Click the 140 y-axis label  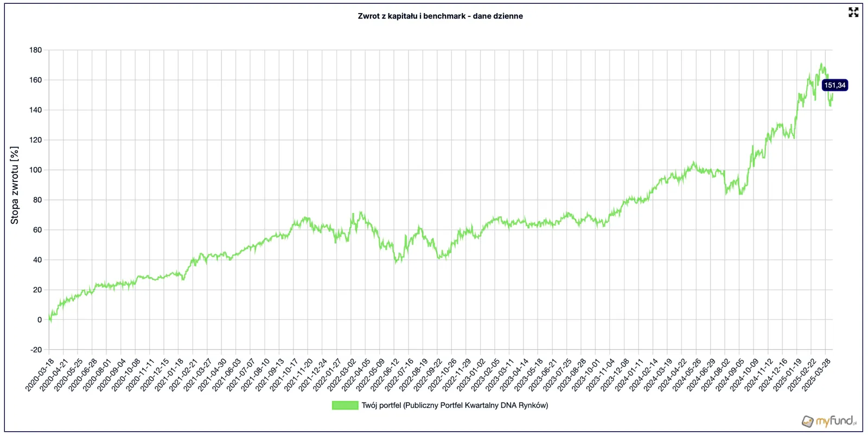point(35,110)
